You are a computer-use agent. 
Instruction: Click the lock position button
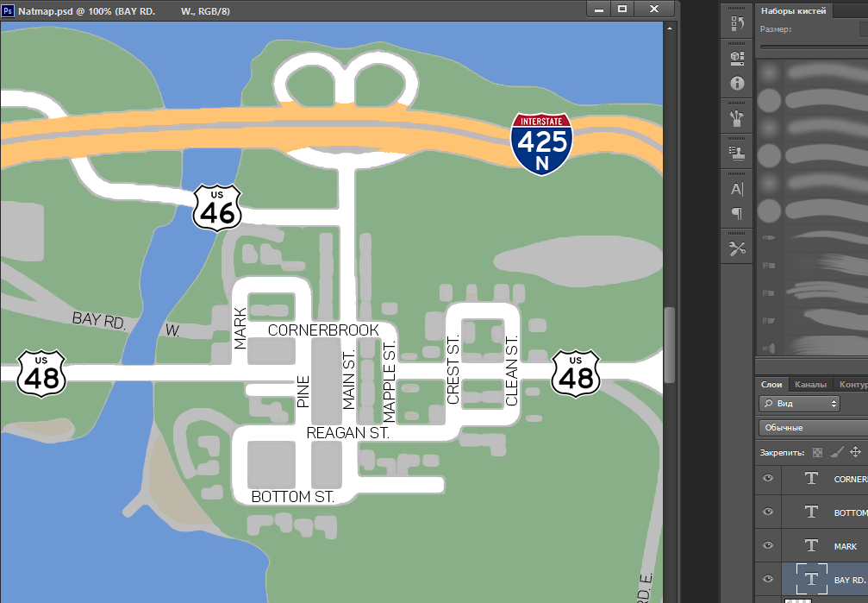(855, 452)
